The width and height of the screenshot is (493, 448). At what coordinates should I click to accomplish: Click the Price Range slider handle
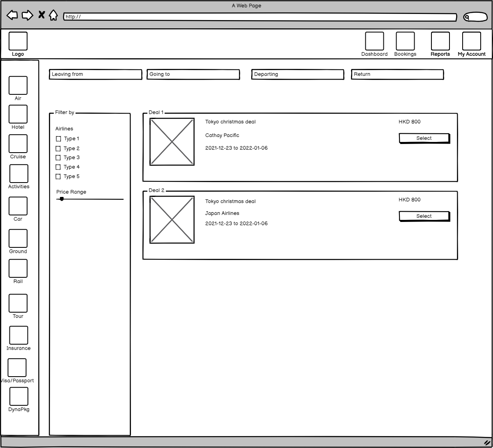(62, 199)
